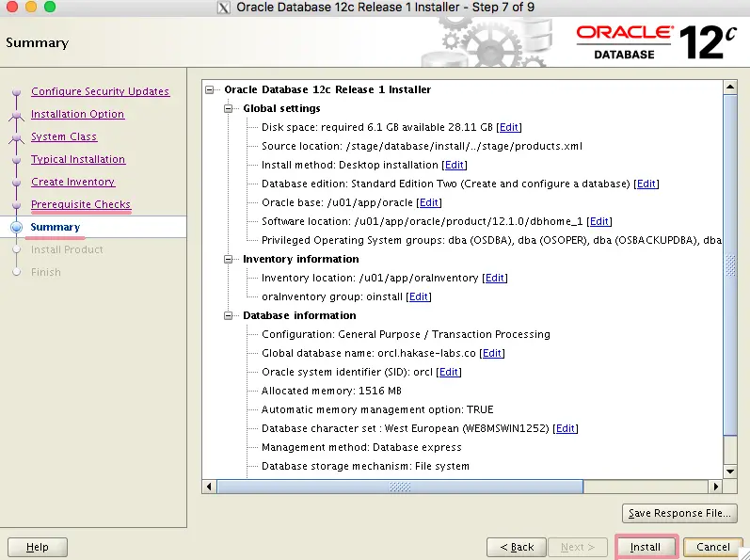The image size is (750, 560).
Task: Edit the Global database name
Action: click(x=492, y=353)
